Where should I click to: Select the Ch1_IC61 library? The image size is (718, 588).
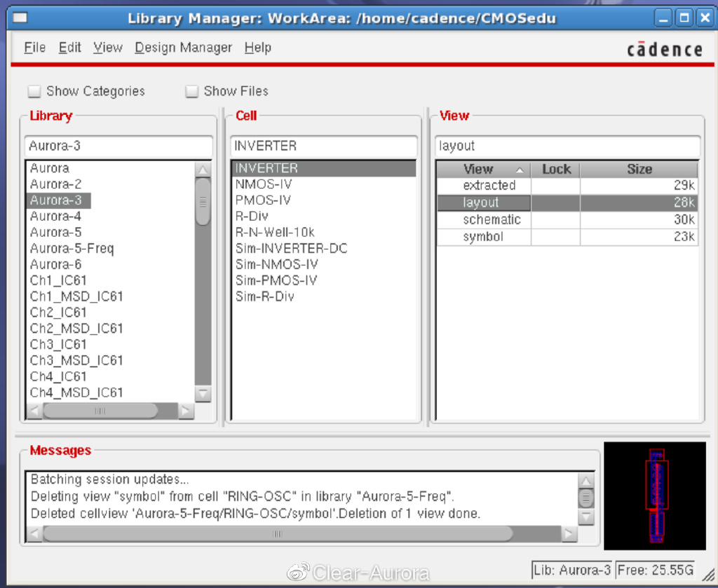58,280
